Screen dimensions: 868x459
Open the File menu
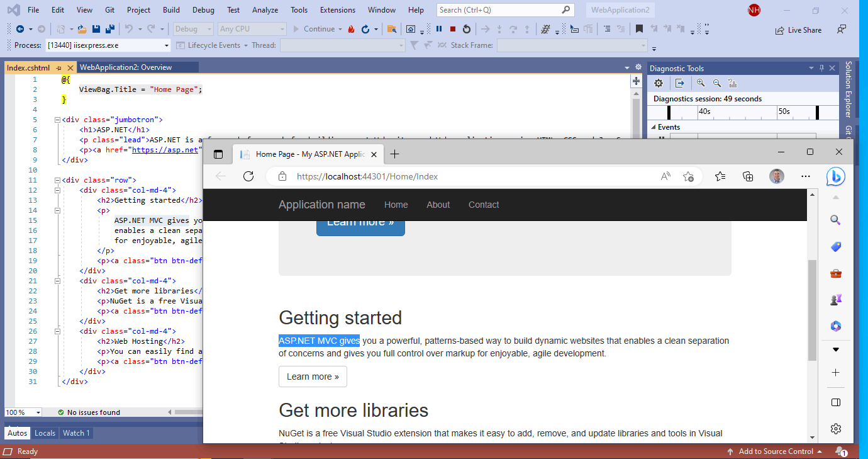(33, 10)
